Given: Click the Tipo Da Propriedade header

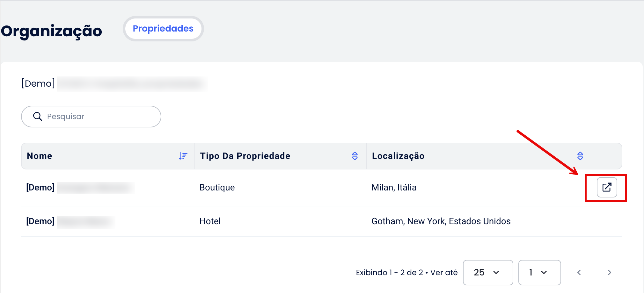Looking at the screenshot, I should click(x=245, y=156).
